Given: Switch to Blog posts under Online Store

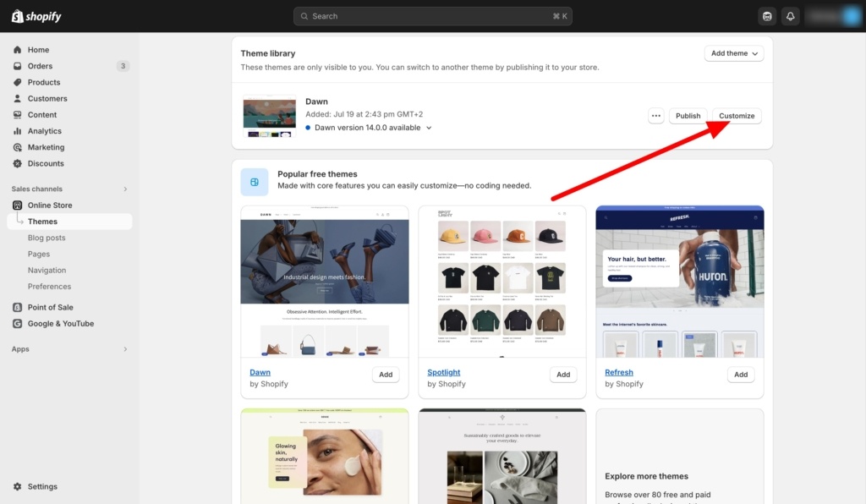Looking at the screenshot, I should (47, 238).
